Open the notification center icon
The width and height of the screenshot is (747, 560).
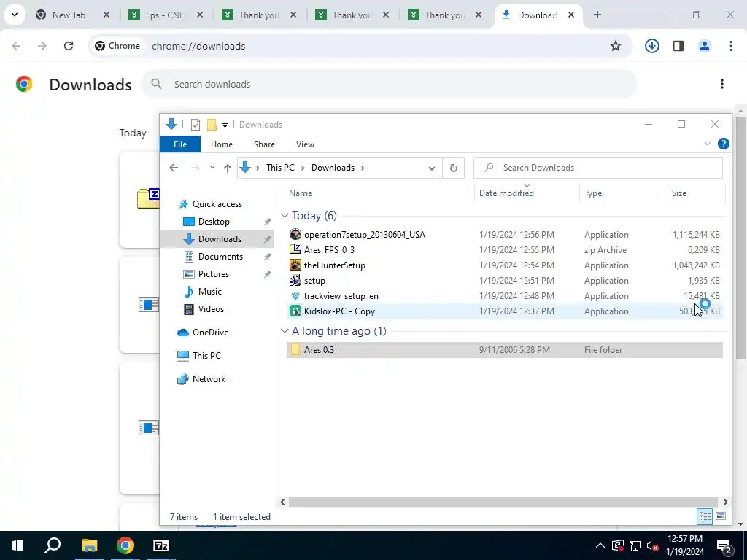point(724,546)
